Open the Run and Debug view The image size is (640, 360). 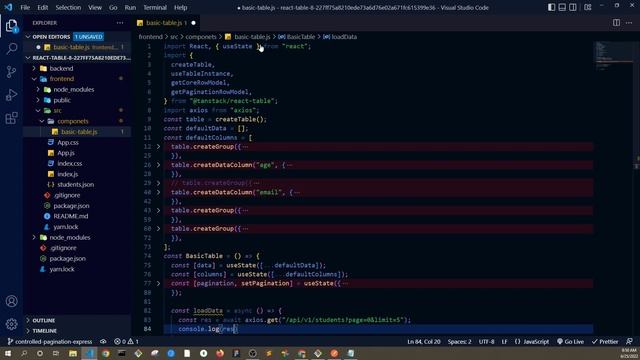tap(11, 95)
